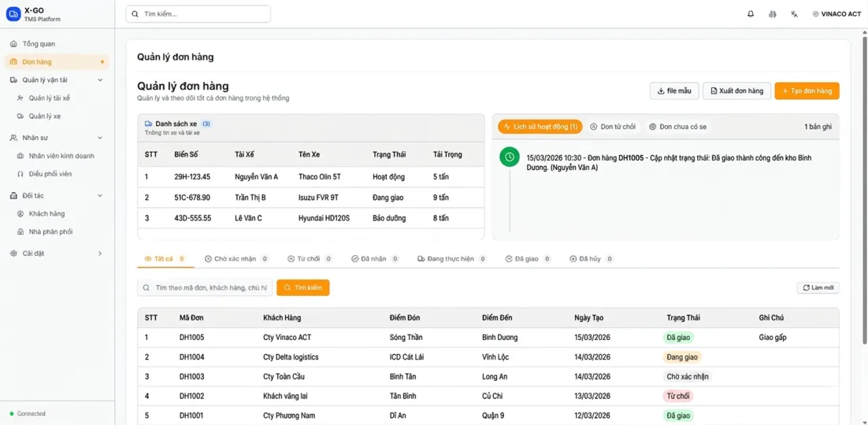This screenshot has width=868, height=425.
Task: Select the Đã hủy status tab
Action: [x=592, y=258]
